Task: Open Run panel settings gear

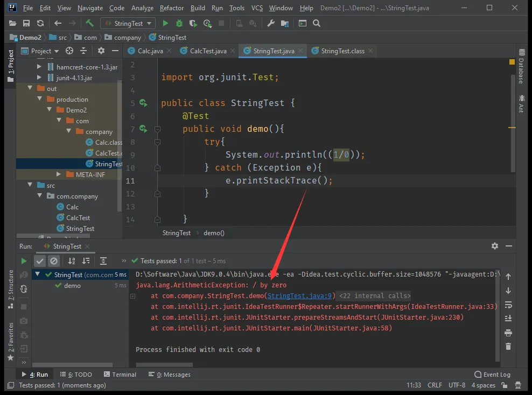Action: (x=494, y=246)
